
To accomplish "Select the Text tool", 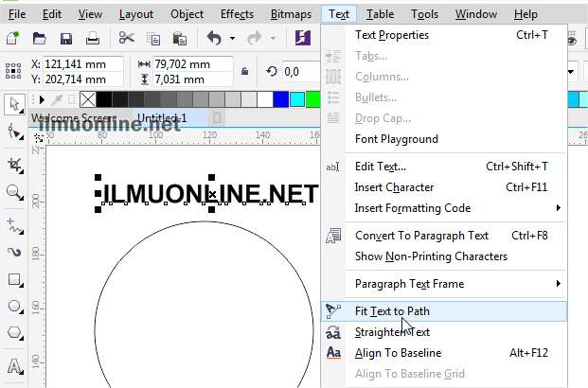I will [15, 366].
